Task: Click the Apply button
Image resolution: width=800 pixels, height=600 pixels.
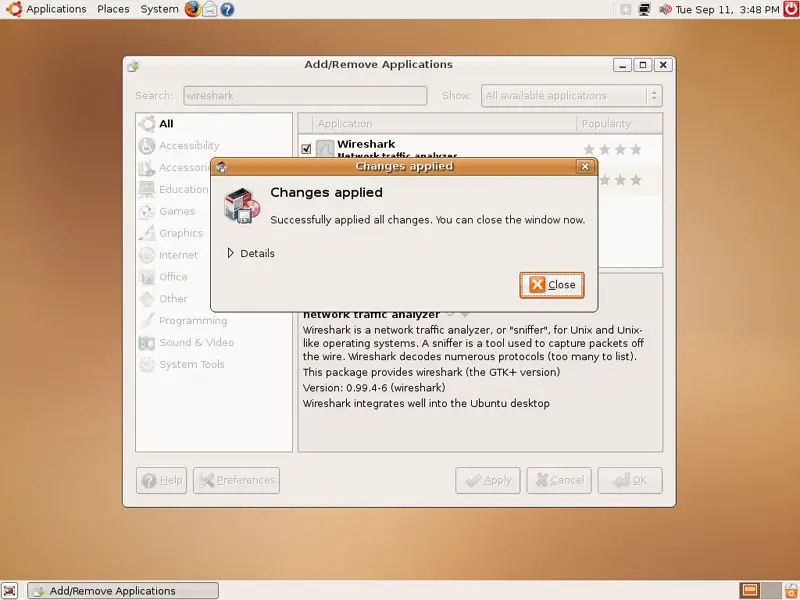Action: [488, 480]
